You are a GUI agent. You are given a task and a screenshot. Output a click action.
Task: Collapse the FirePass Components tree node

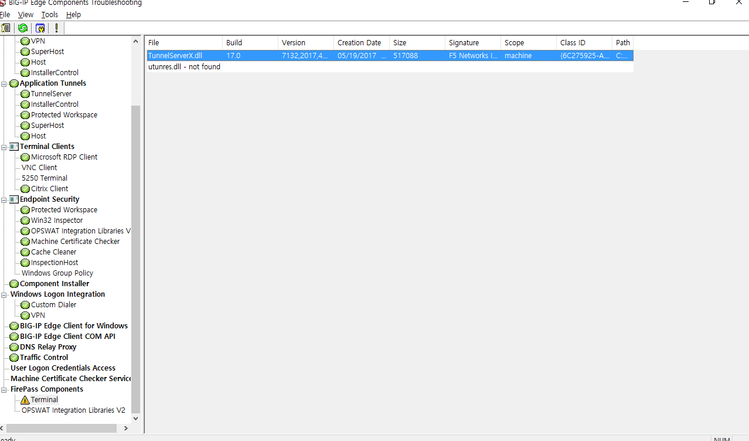[x=4, y=390]
